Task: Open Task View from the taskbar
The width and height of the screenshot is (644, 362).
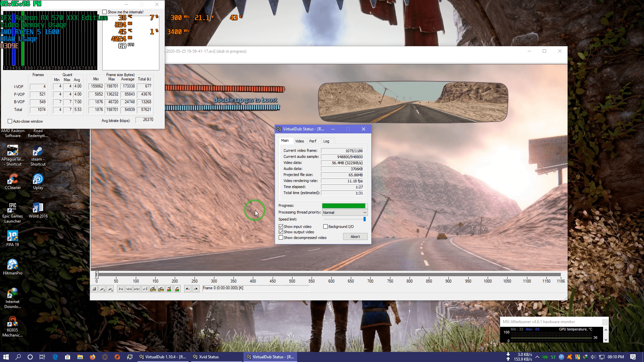Action: [42, 357]
